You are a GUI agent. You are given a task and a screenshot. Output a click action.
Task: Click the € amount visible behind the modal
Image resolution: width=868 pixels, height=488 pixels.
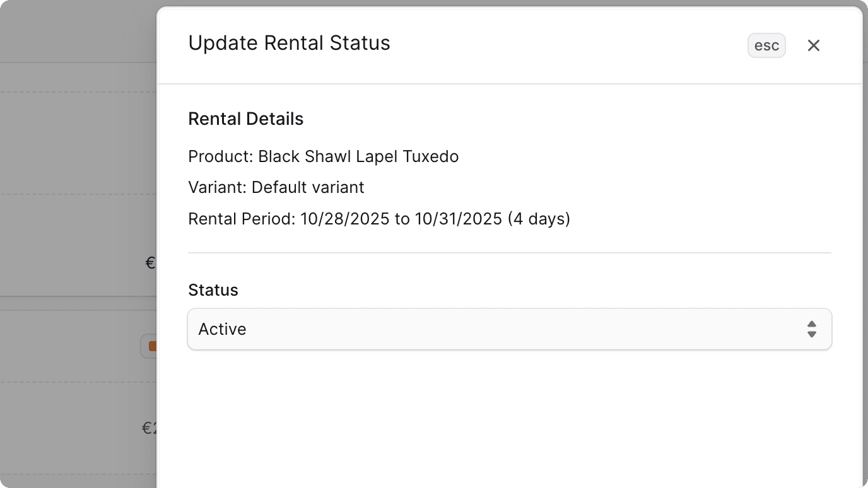(x=150, y=262)
